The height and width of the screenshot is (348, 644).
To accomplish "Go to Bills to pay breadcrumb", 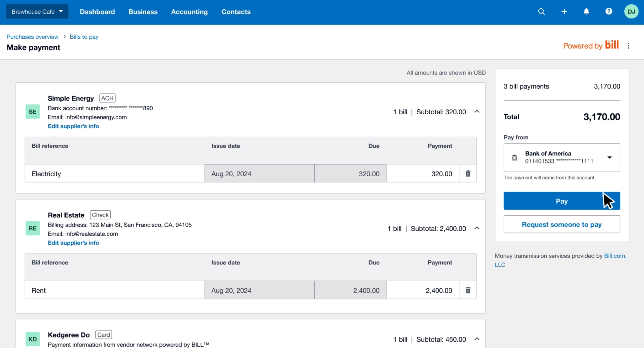I will pyautogui.click(x=84, y=37).
